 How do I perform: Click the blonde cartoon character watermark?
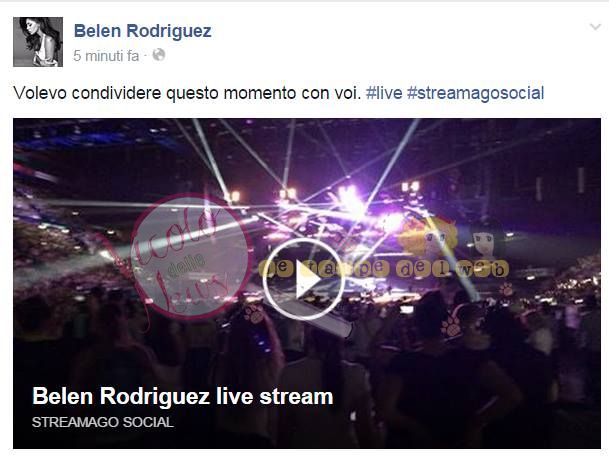(428, 236)
